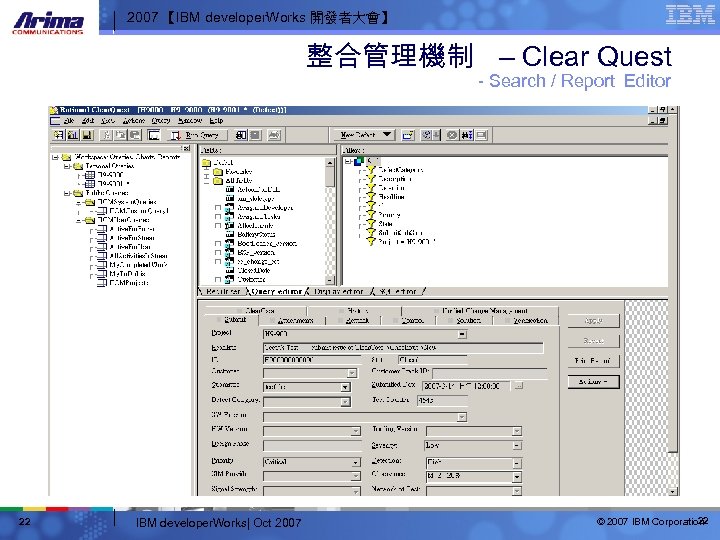
Task: Click the ellipsis button beside Submitted Date
Action: click(x=518, y=386)
